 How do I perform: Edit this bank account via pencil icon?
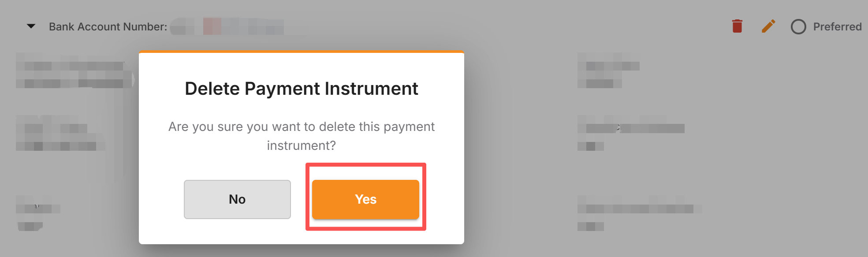[x=768, y=26]
